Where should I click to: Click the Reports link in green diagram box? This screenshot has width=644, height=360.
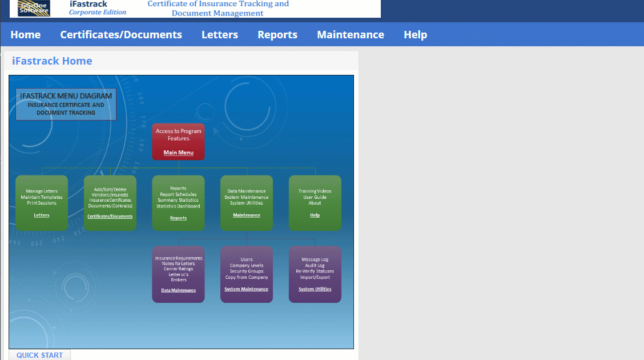pos(178,218)
